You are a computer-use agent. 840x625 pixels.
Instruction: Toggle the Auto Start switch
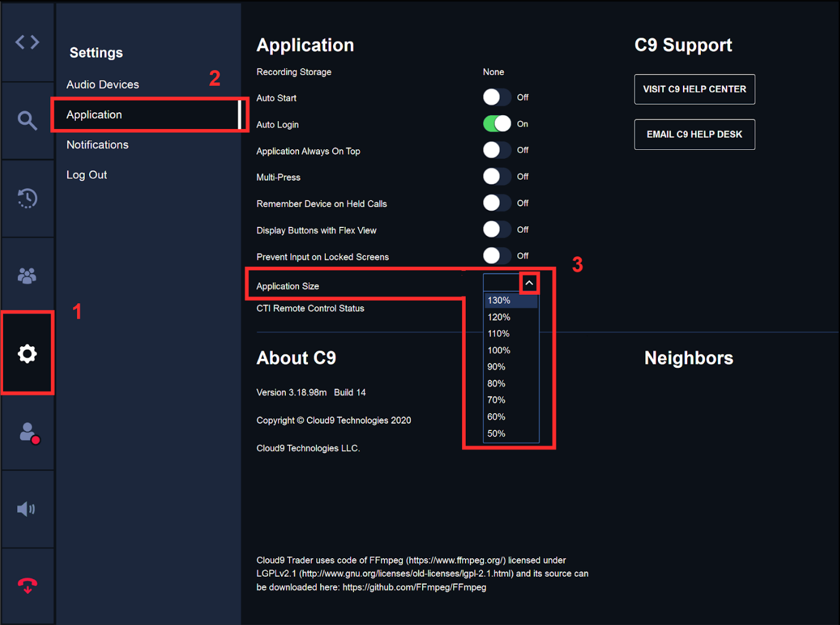click(497, 97)
